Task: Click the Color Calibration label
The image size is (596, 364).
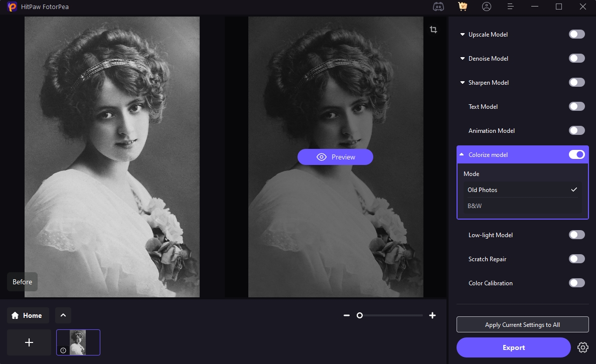Action: pos(490,283)
